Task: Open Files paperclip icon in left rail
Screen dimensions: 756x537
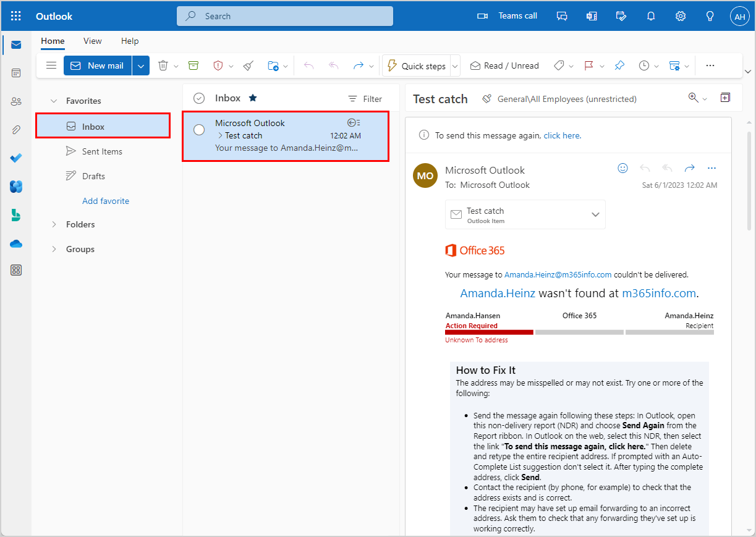Action: 16,130
